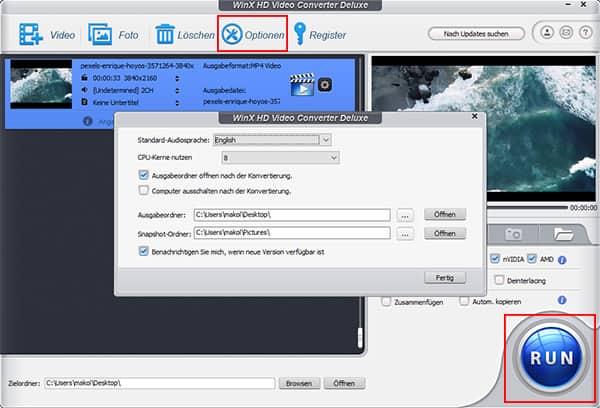The height and width of the screenshot is (408, 600).
Task: Click the '[Undetermined] 2CH' audio text
Action: click(123, 90)
